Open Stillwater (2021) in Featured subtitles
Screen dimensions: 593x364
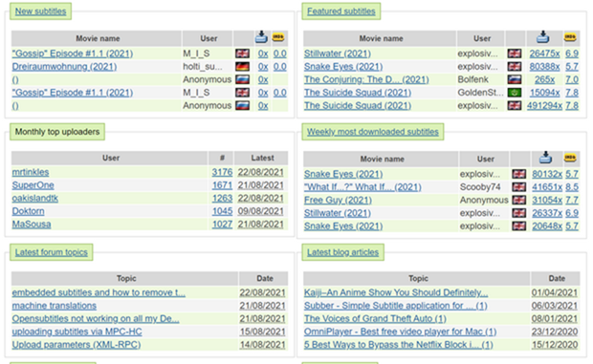[338, 54]
